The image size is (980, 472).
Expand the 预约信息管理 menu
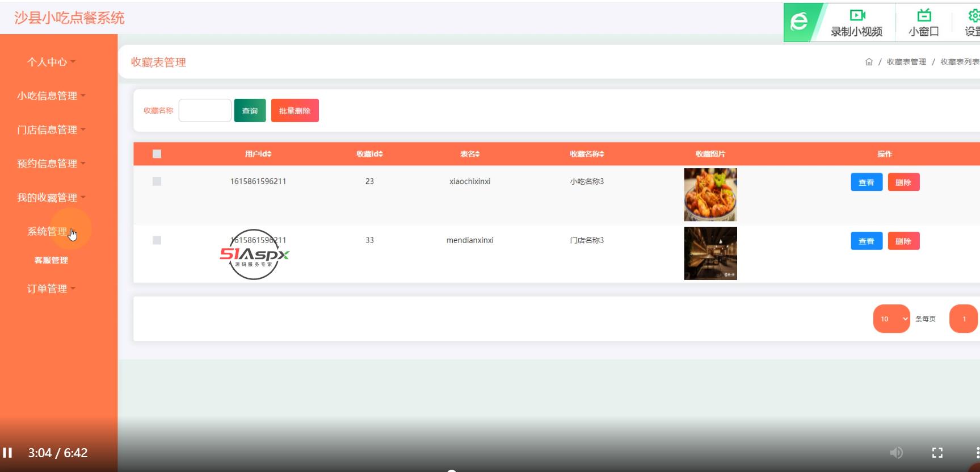pyautogui.click(x=51, y=164)
